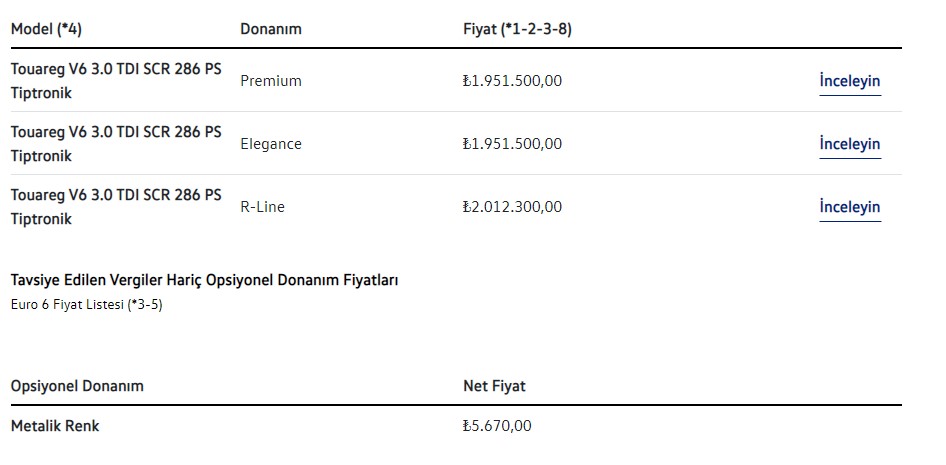Click the Euro 6 Fiyat Listesi subtitle

pos(86,305)
